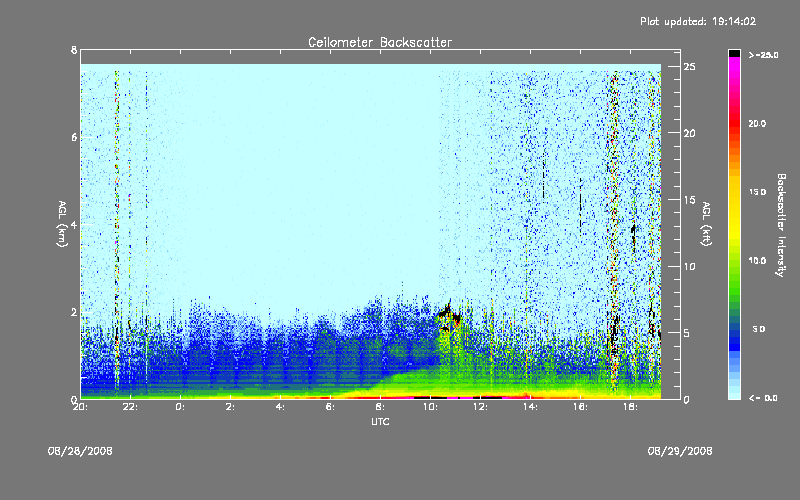The image size is (800, 500).
Task: Select the "Backscatter Intensity" colorbar label
Action: [x=781, y=225]
